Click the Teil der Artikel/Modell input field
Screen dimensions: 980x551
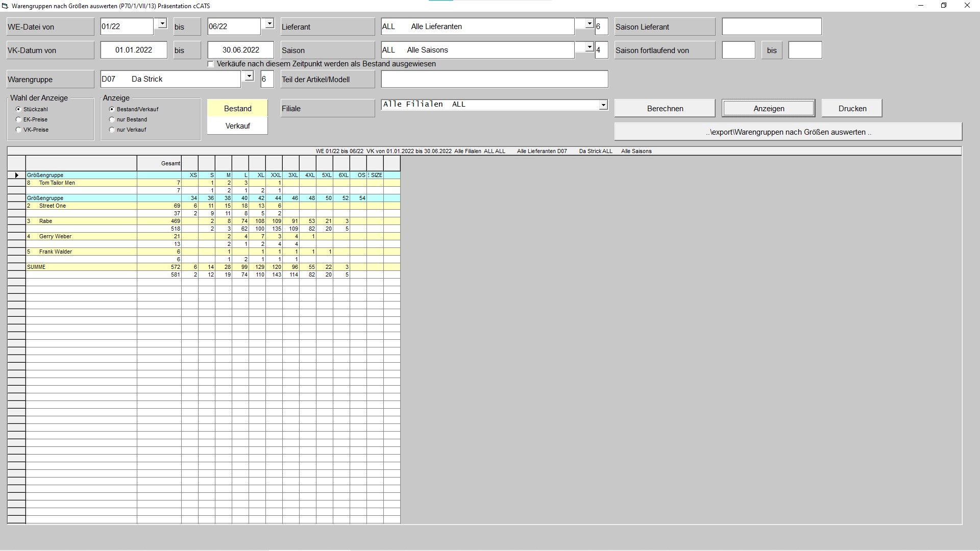point(494,79)
